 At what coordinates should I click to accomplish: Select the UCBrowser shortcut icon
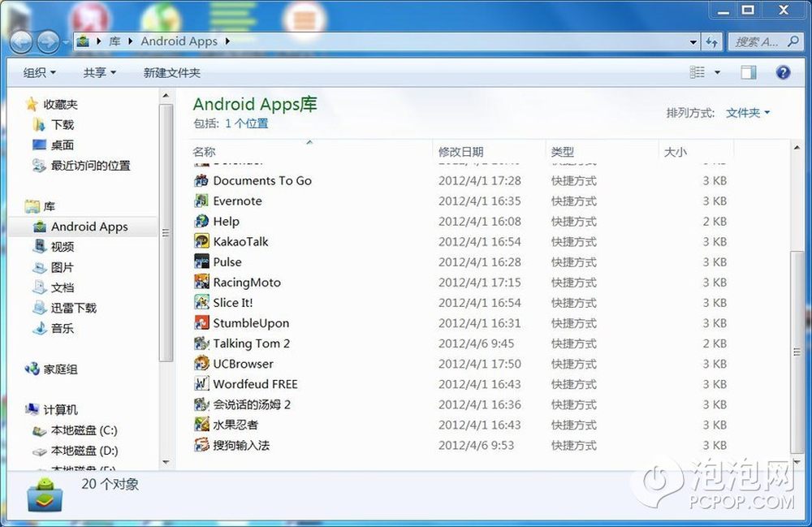[x=201, y=363]
